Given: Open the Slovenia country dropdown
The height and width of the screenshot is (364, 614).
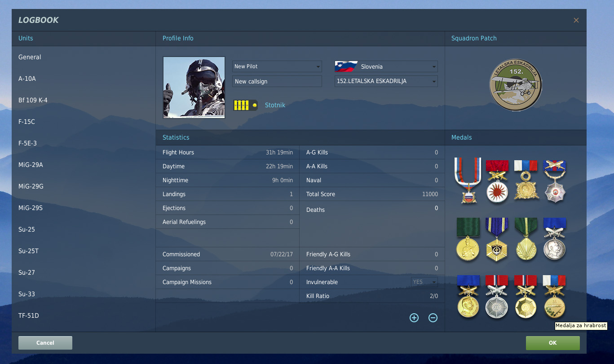Looking at the screenshot, I should pyautogui.click(x=386, y=66).
